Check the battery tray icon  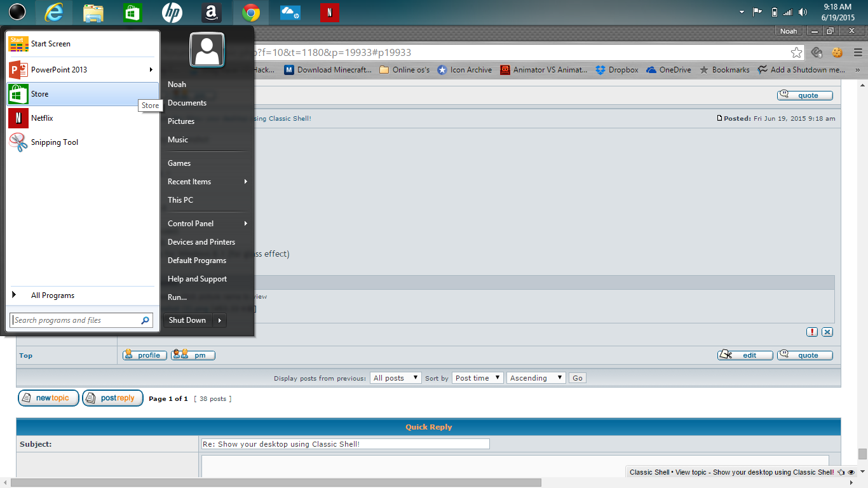click(774, 12)
